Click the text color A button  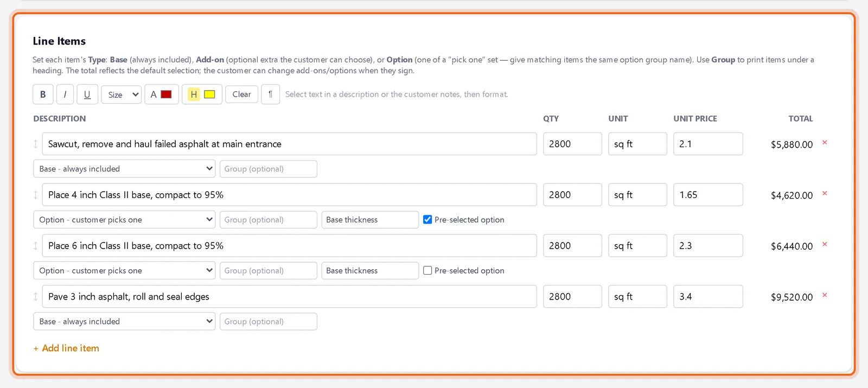[x=154, y=94]
